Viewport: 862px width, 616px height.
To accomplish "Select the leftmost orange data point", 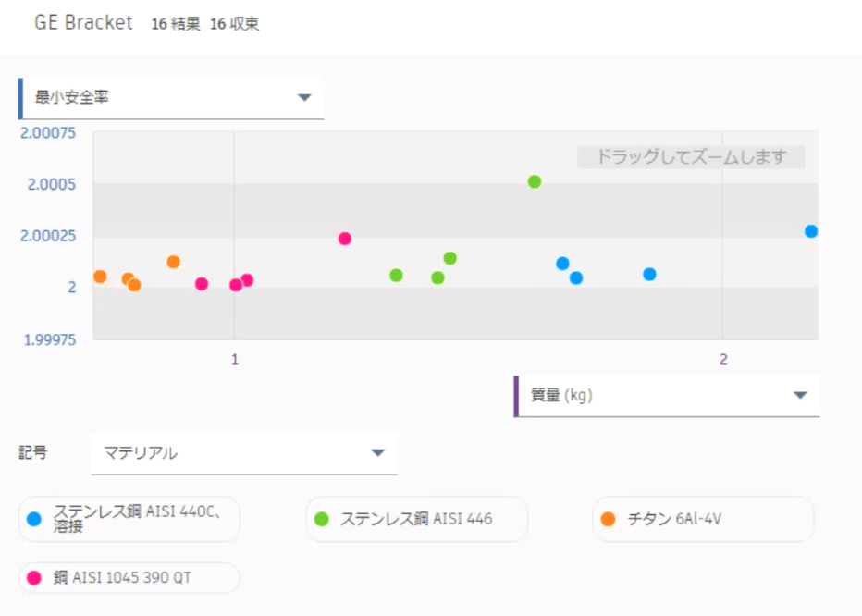I will 100,277.
